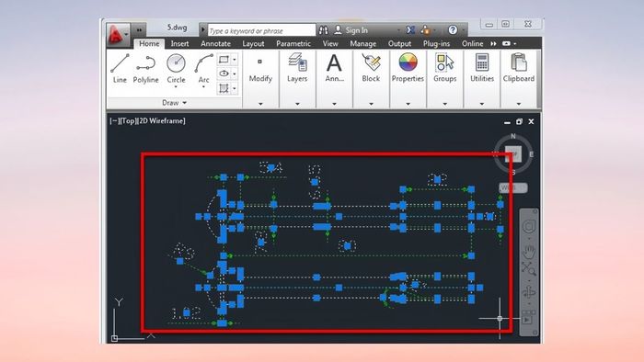This screenshot has width=644, height=362.
Task: Open the Rectangle tool dropdown arrow
Action: pyautogui.click(x=235, y=60)
